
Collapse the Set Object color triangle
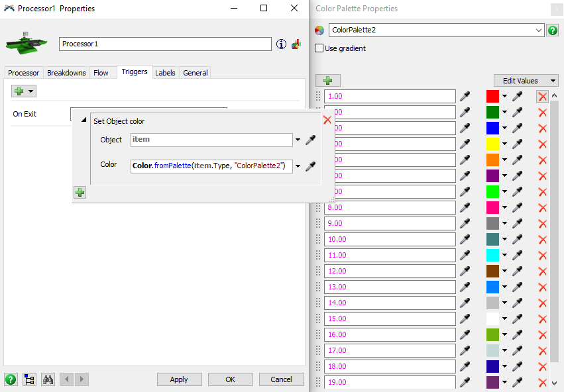click(x=84, y=120)
